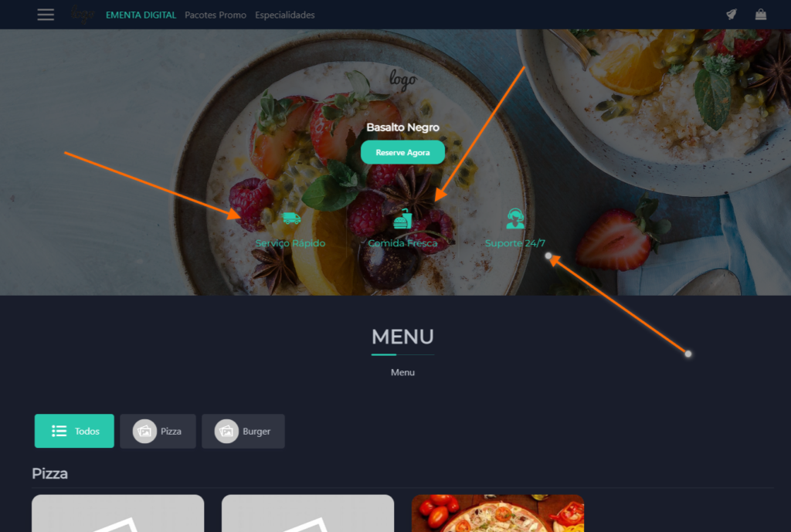This screenshot has width=791, height=532.
Task: Open Pacotes Promo in navigation
Action: [216, 15]
